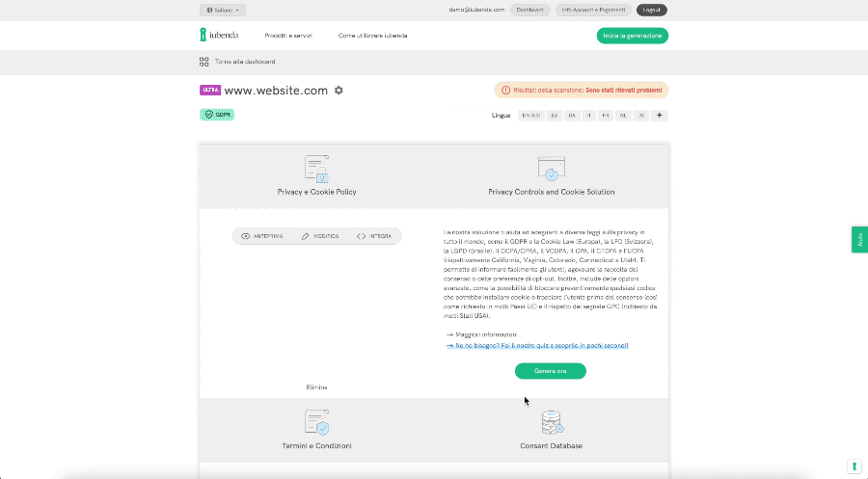Click Modifica to edit the policy
Viewport: 868px width, 479px height.
click(319, 236)
